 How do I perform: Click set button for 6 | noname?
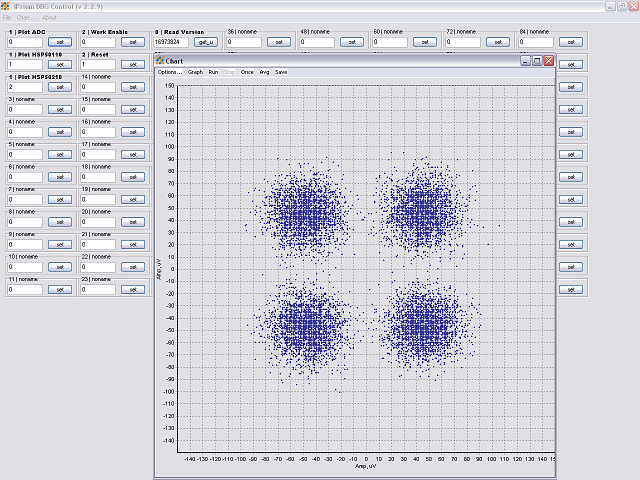60,177
